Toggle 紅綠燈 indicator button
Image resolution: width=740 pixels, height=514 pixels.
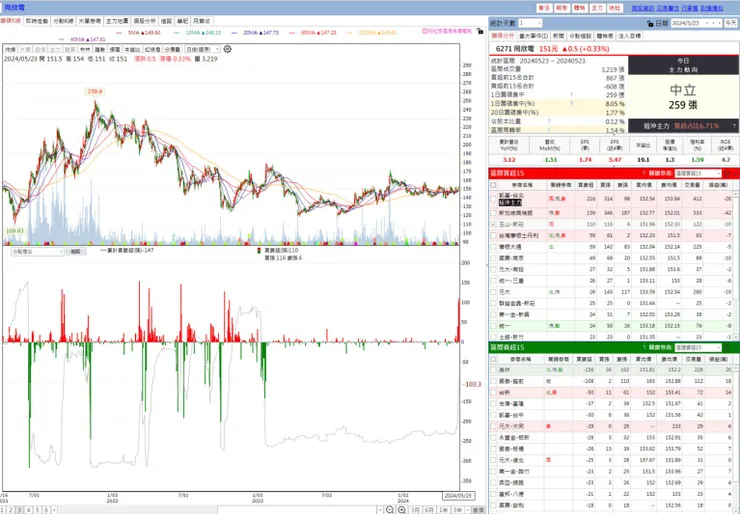click(x=152, y=50)
